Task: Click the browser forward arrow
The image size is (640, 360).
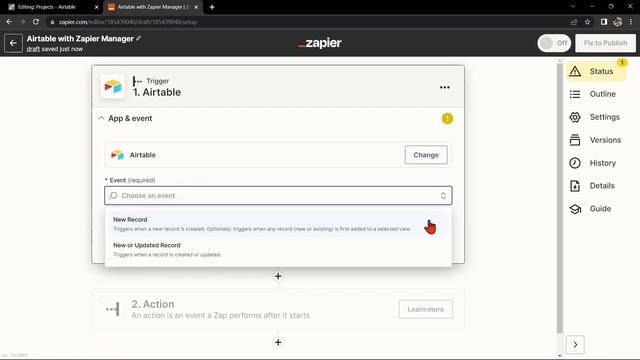Action: (x=22, y=22)
